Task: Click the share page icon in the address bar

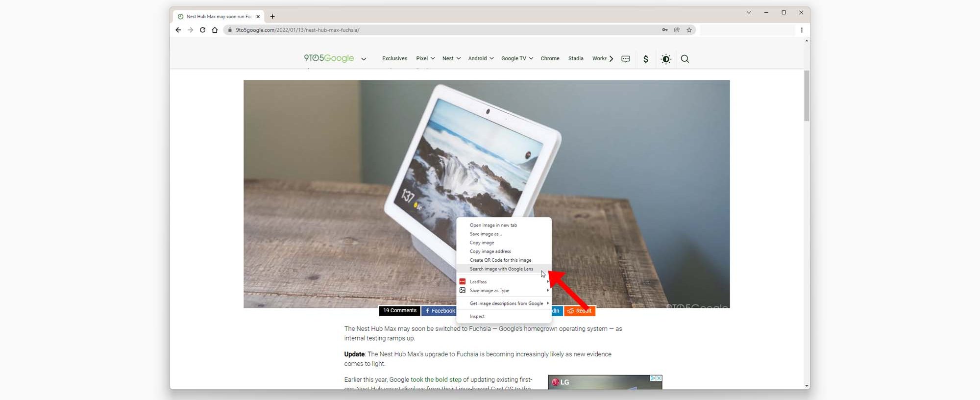Action: pos(677,30)
